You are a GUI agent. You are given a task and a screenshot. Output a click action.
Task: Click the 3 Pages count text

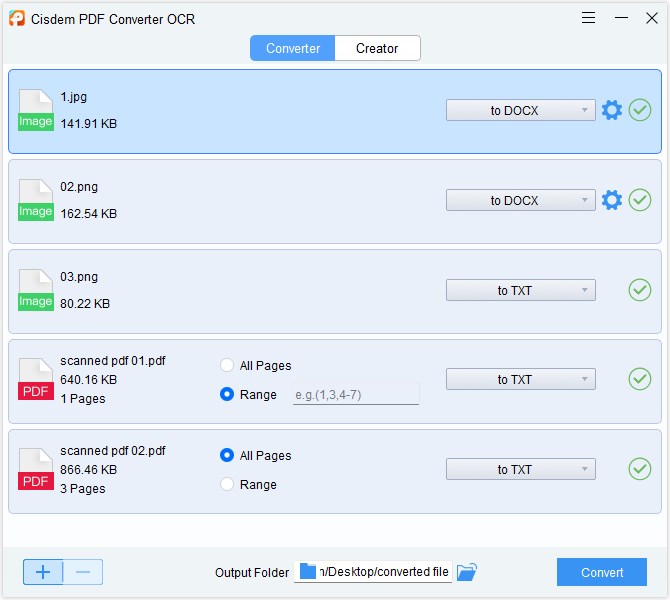coord(82,488)
